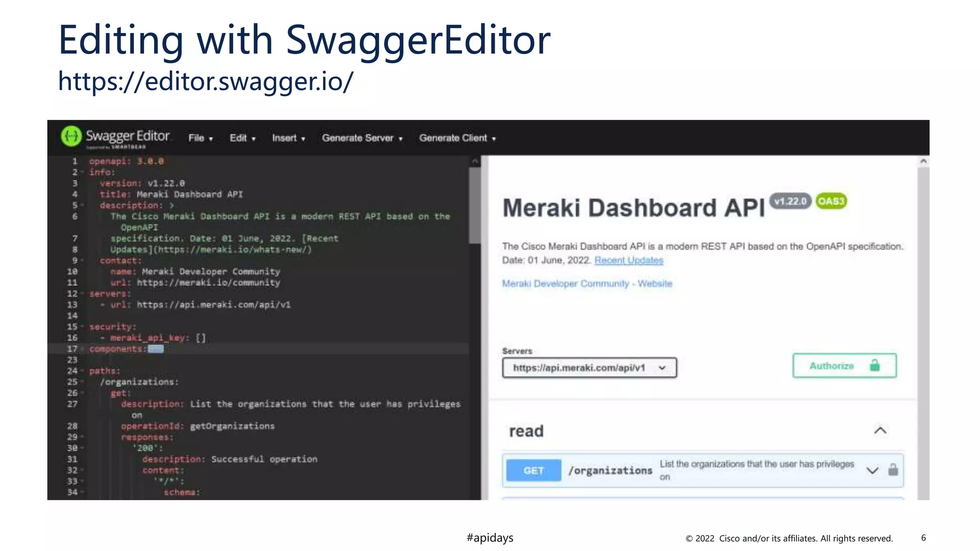Click line number 14 in the gutter
Screen dimensions: 980x551
coord(72,316)
